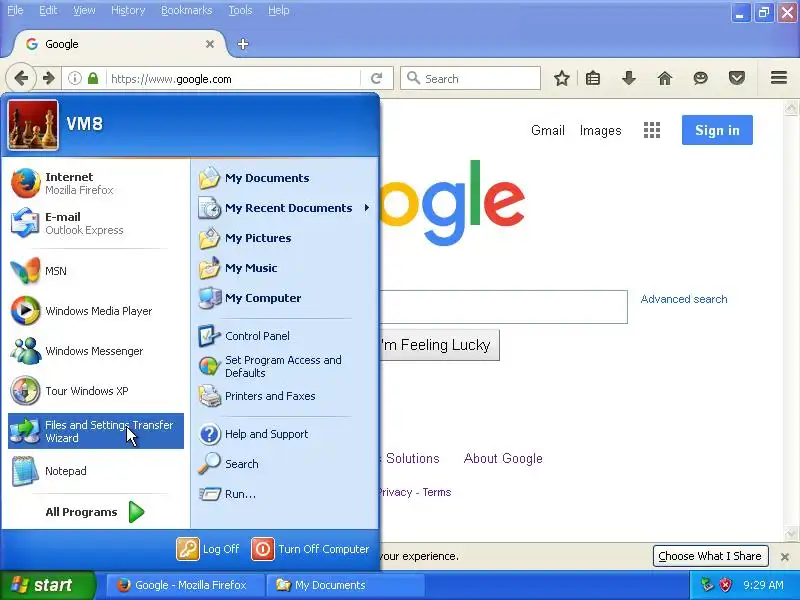
Task: Launch Tour Windows XP
Action: point(96,391)
